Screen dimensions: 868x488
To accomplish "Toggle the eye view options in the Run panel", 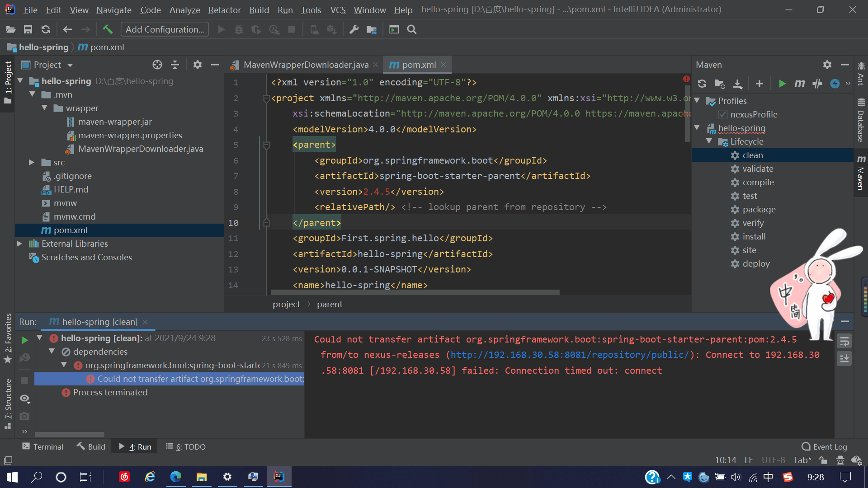I will coord(25,399).
